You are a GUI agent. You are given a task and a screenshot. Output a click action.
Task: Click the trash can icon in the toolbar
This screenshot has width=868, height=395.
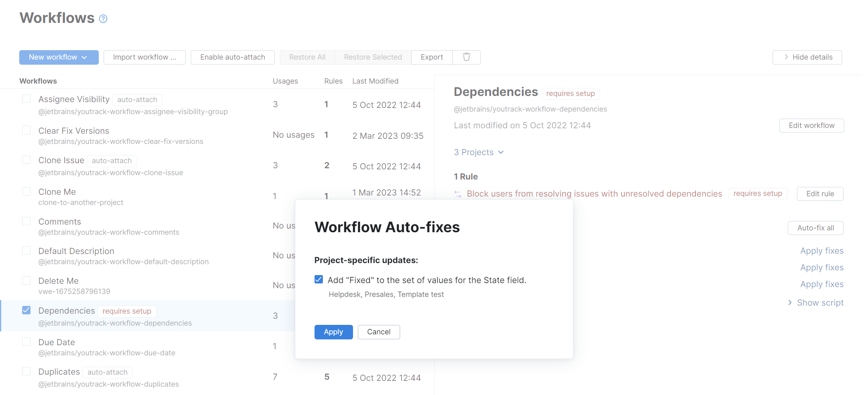click(x=466, y=57)
